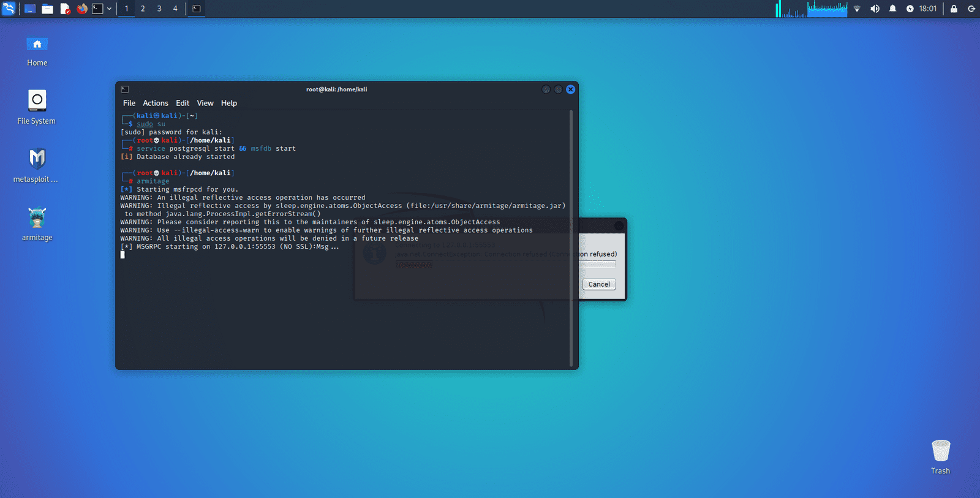Minimize the terminal window
The width and height of the screenshot is (980, 498).
click(x=546, y=89)
